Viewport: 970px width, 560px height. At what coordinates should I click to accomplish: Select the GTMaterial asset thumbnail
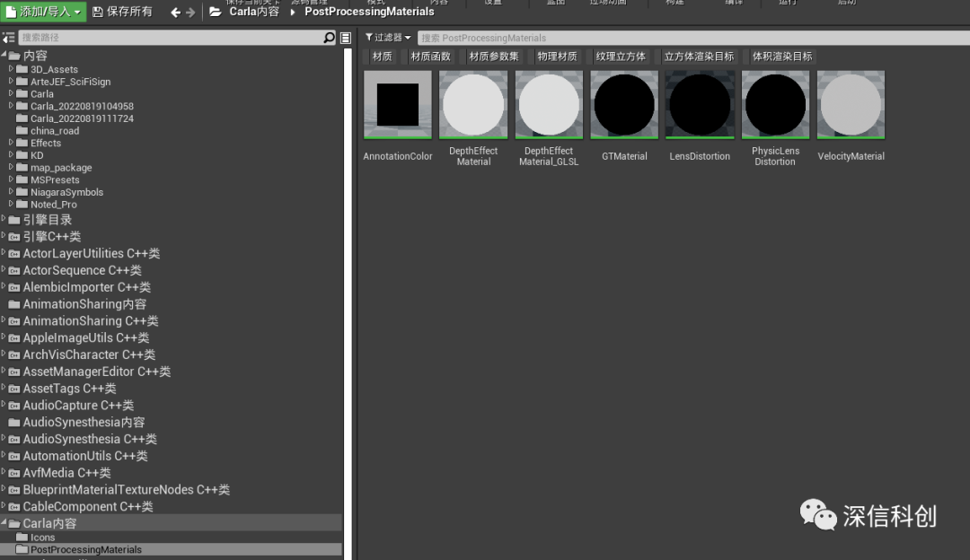point(624,104)
